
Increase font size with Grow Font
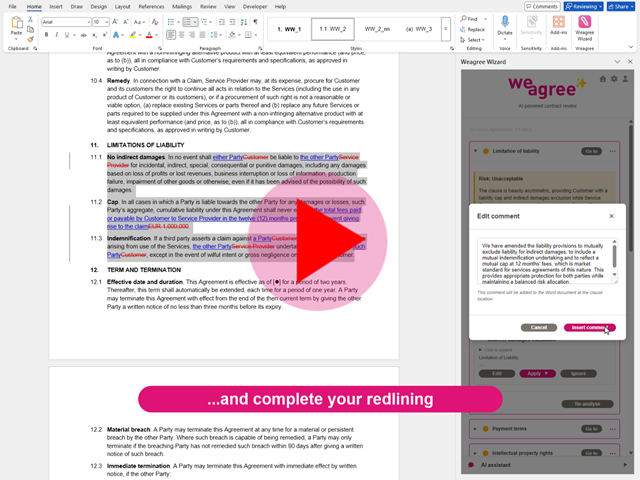115,22
